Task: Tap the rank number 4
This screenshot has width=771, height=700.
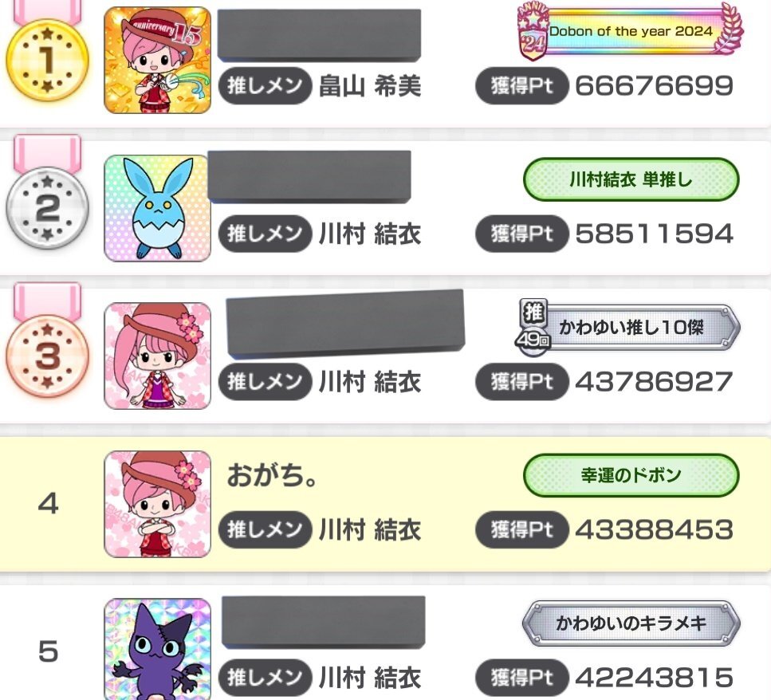Action: pos(48,504)
